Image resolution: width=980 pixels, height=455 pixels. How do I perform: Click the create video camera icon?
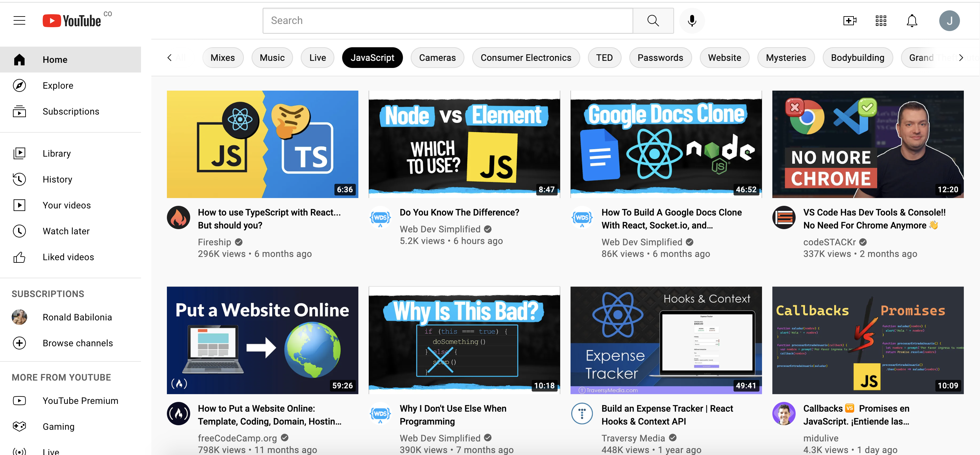[849, 21]
